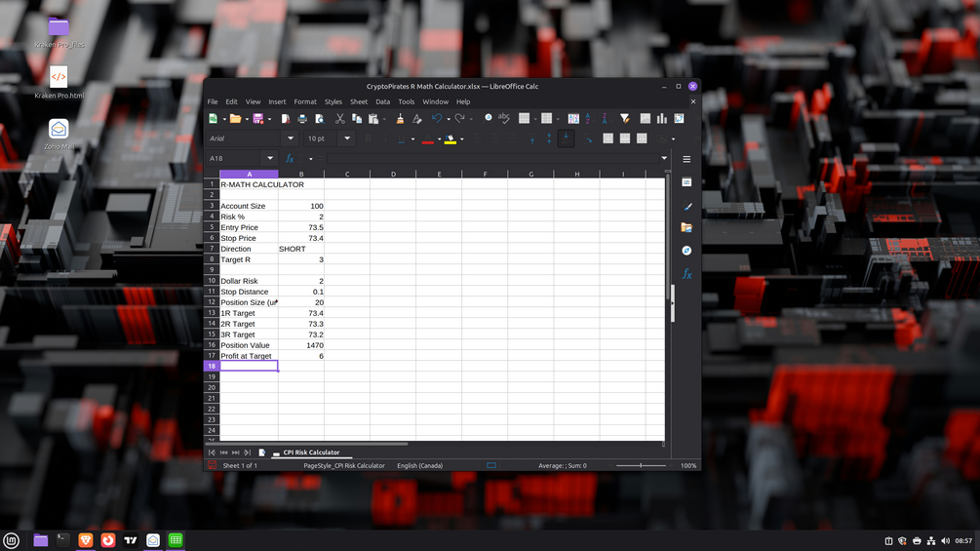The width and height of the screenshot is (980, 551).
Task: Sort ascending with the A-Z icon
Action: coord(588,119)
